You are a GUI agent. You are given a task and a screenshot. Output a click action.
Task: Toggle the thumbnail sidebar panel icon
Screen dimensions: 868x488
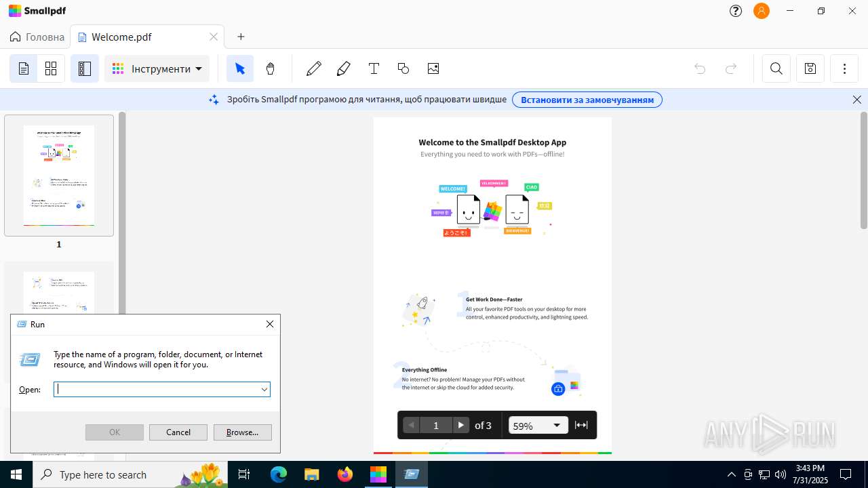[x=85, y=68]
